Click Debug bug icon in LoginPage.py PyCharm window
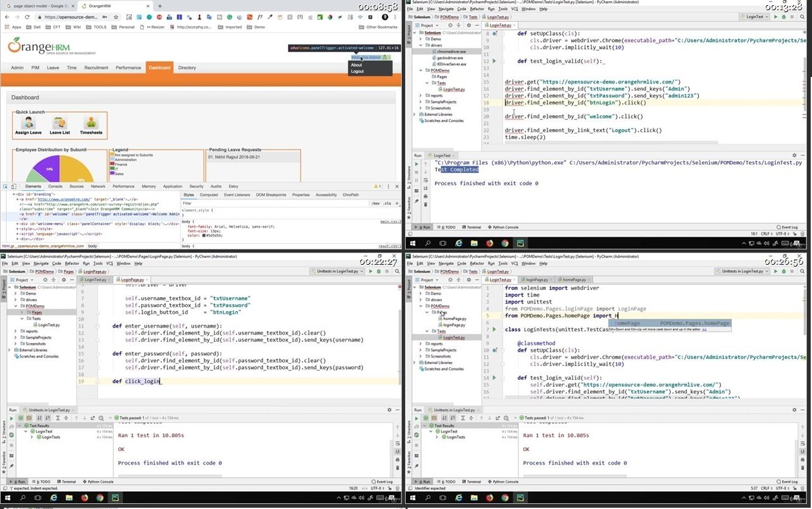This screenshot has height=509, width=812. tap(378, 271)
